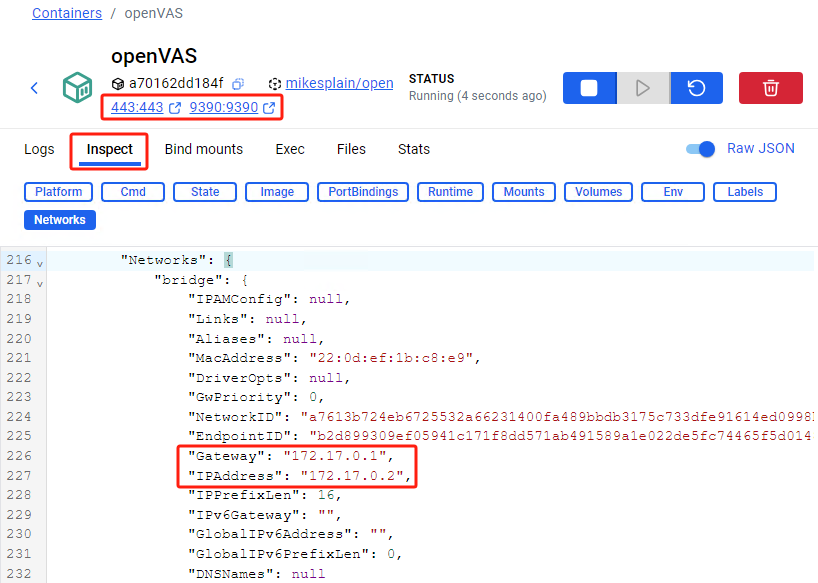Jump to the Runtime section
Image resolution: width=818 pixels, height=583 pixels.
pos(451,192)
